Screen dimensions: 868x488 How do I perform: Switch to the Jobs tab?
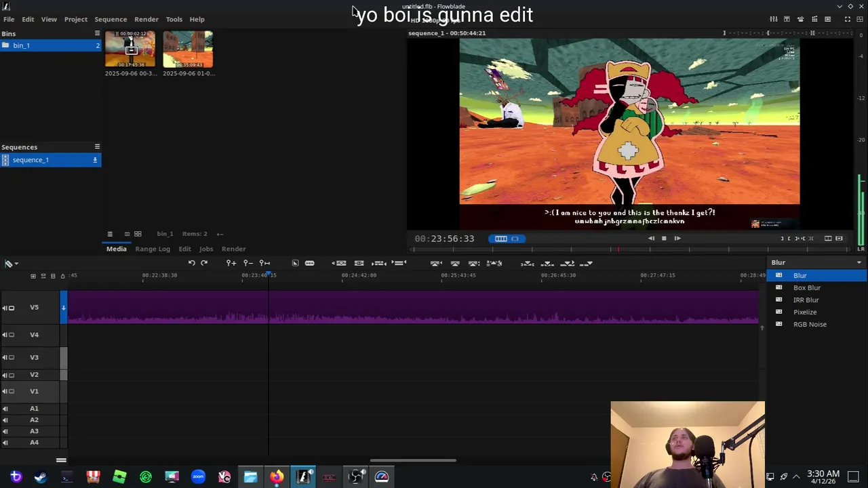coord(206,249)
